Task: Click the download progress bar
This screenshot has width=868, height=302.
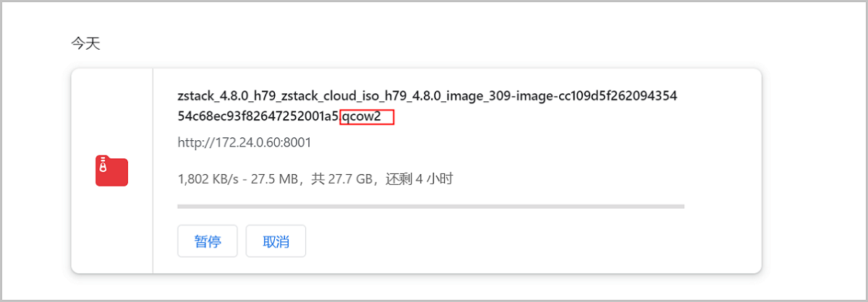Action: 430,207
